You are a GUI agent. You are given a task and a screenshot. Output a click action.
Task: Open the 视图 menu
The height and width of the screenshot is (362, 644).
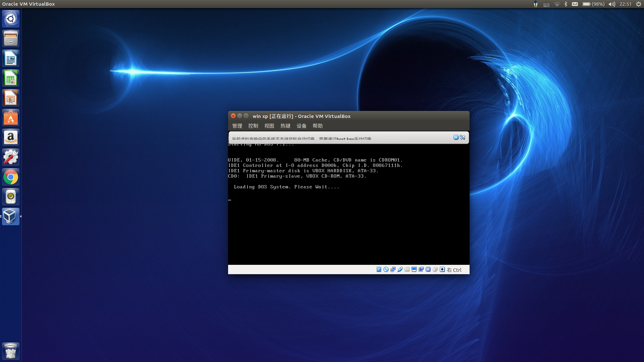(x=269, y=126)
